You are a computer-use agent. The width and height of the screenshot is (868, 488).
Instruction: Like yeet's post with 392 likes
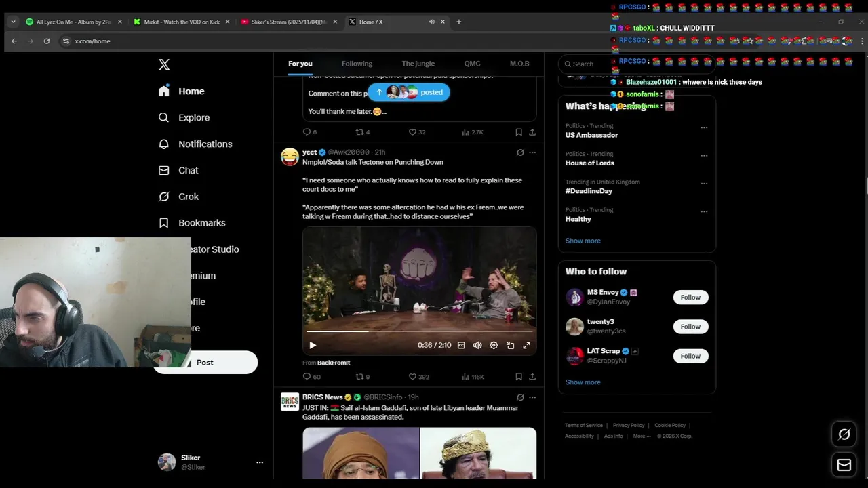point(419,377)
